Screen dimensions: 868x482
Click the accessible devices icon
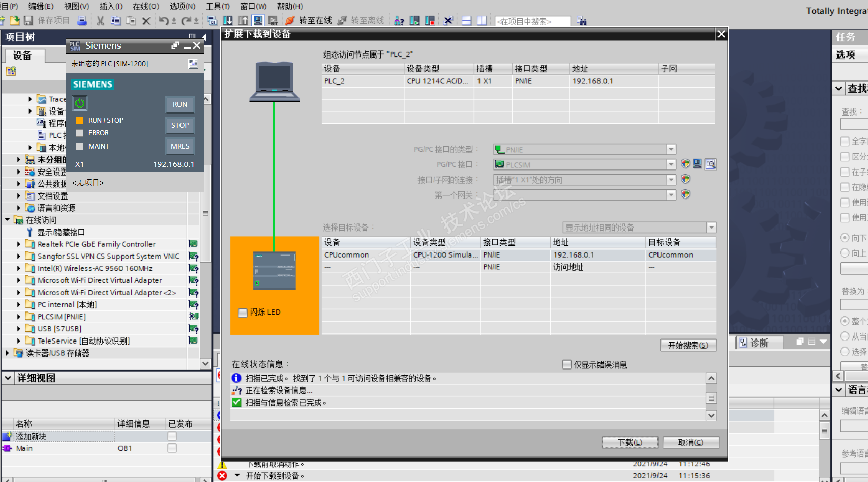coord(399,21)
